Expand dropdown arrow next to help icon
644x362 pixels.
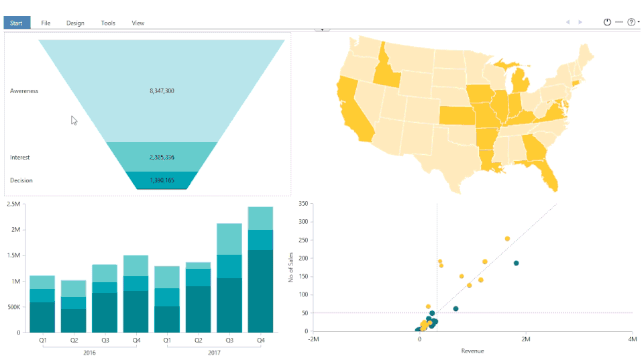(639, 22)
